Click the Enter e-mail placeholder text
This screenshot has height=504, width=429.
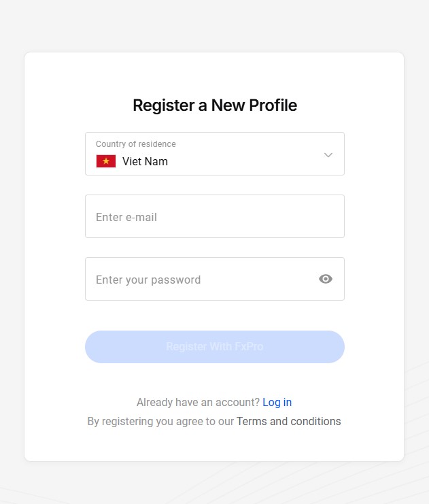click(x=126, y=218)
